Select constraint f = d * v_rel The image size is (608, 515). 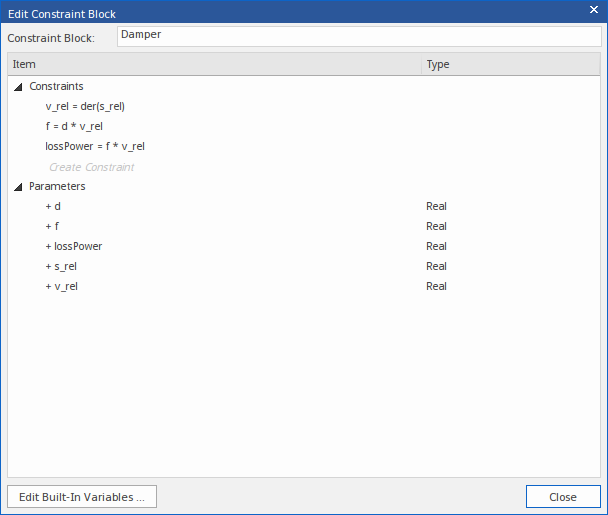[74, 126]
